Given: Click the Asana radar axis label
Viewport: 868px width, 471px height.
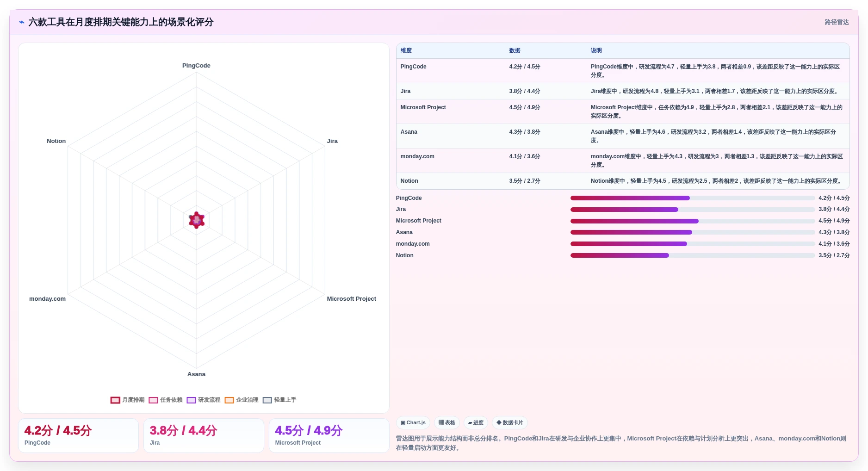Looking at the screenshot, I should point(196,374).
